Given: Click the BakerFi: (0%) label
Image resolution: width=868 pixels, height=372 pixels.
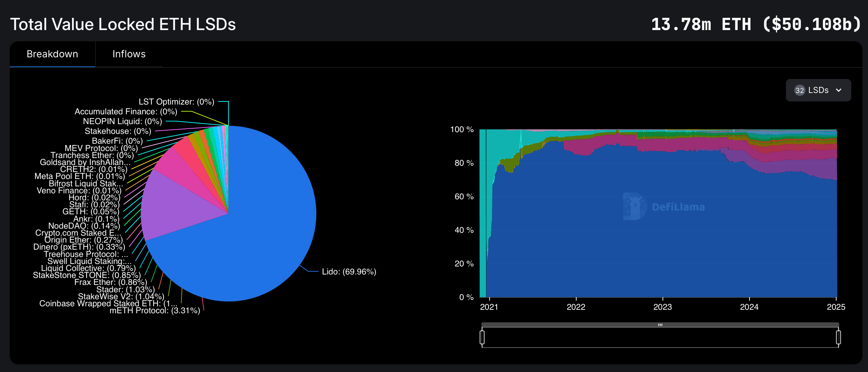Looking at the screenshot, I should tap(117, 141).
